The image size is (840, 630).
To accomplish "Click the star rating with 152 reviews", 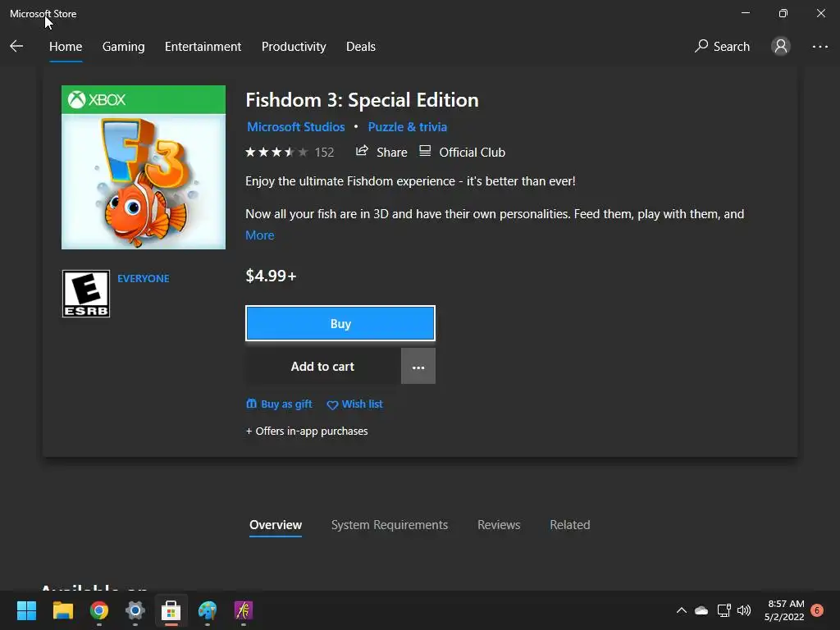I will pos(290,152).
